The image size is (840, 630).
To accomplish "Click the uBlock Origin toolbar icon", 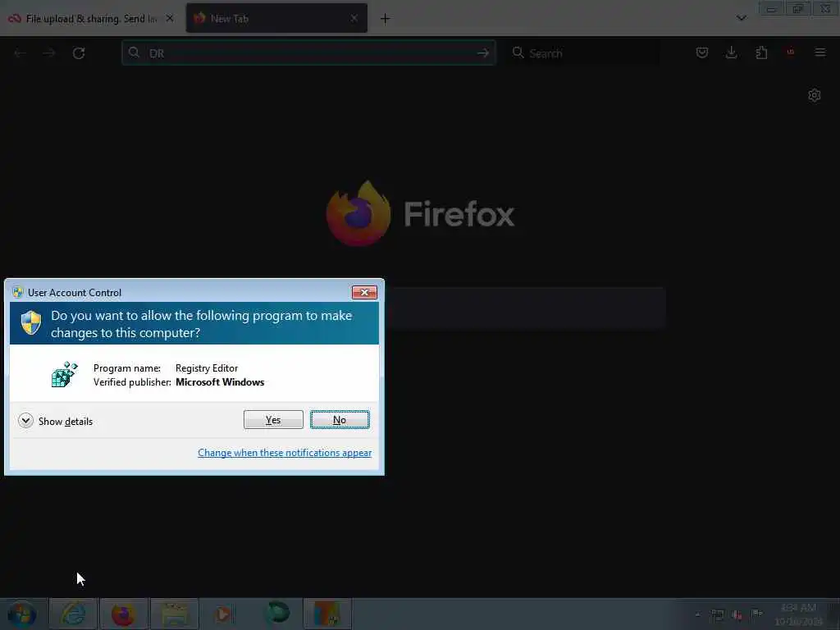I will tap(791, 52).
